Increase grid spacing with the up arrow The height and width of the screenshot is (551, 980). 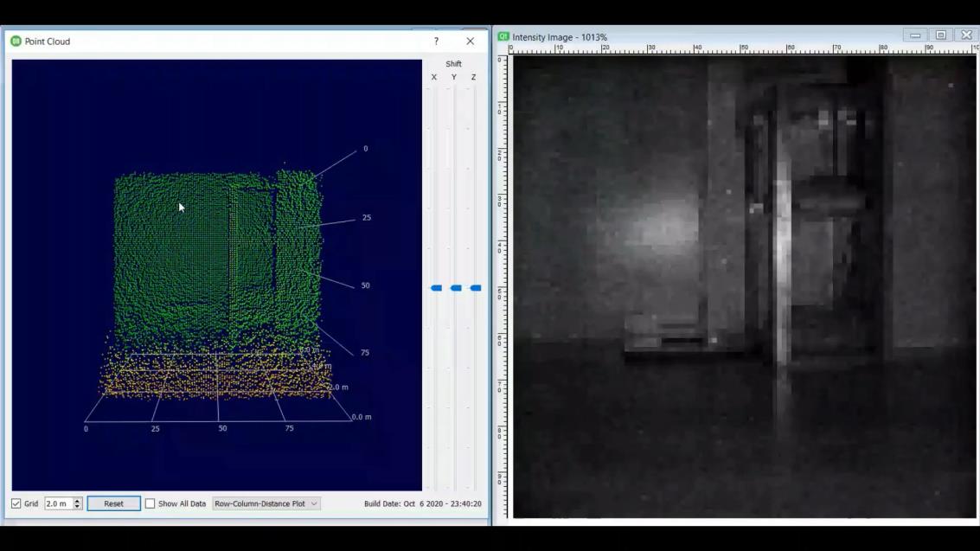[77, 501]
